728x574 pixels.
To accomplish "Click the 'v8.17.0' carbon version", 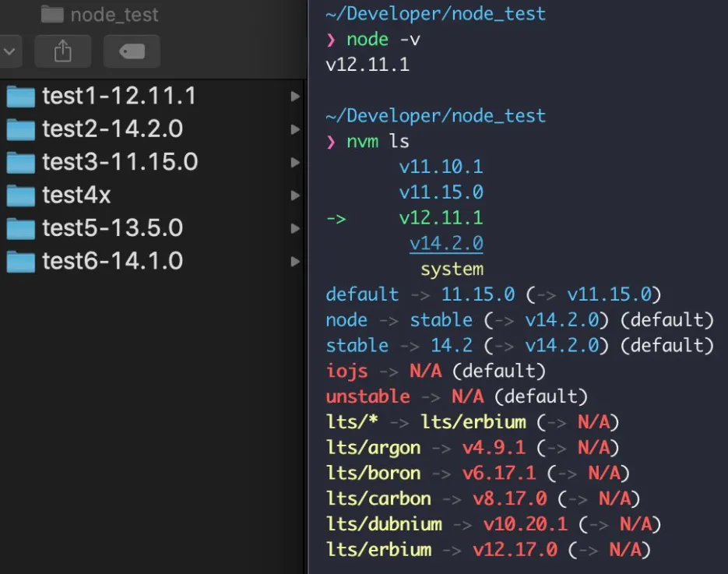I will click(510, 498).
